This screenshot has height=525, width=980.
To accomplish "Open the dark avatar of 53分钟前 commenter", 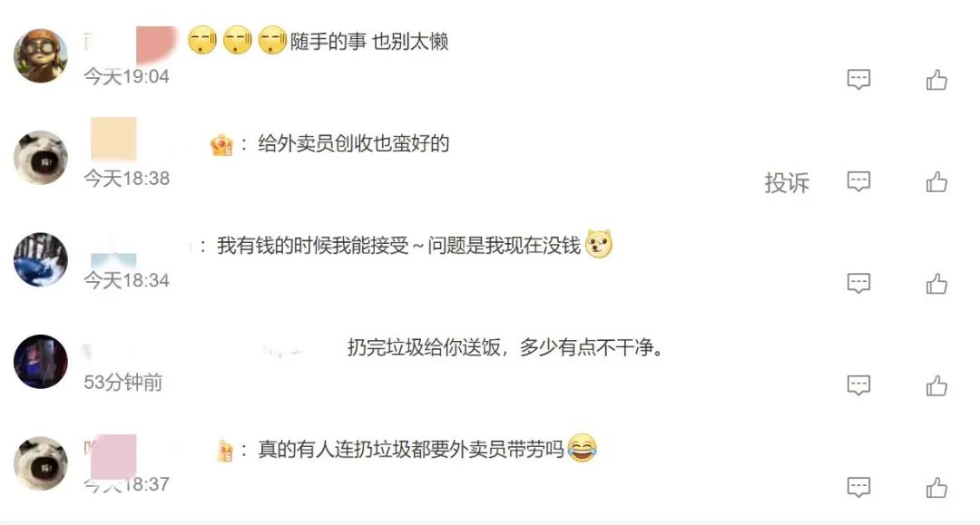I will 41,361.
